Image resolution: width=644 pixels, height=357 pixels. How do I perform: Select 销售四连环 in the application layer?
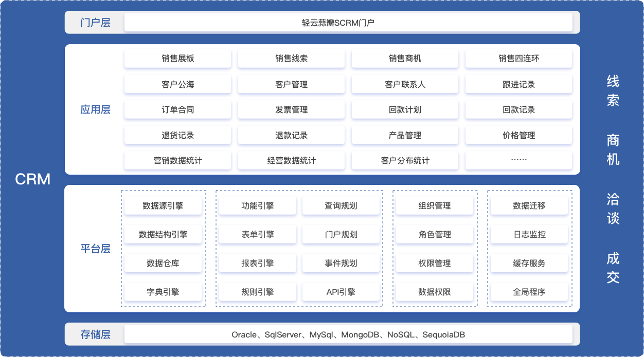[518, 58]
